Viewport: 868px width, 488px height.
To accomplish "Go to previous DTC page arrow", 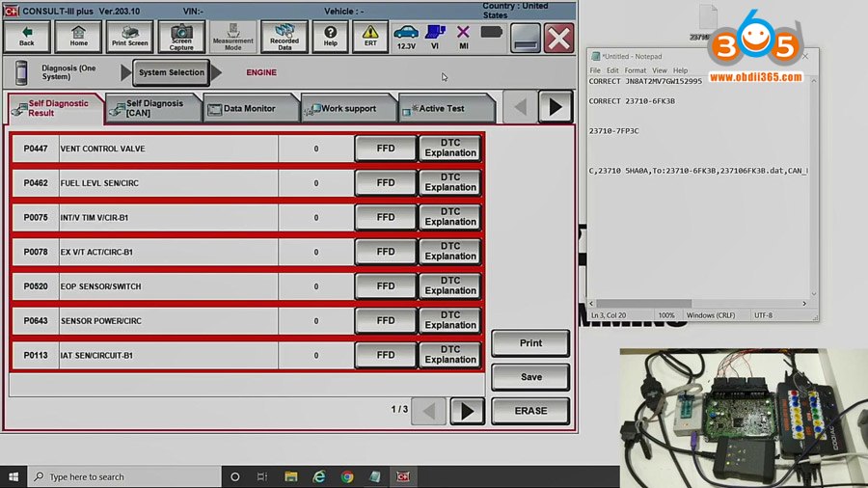I will (x=428, y=411).
